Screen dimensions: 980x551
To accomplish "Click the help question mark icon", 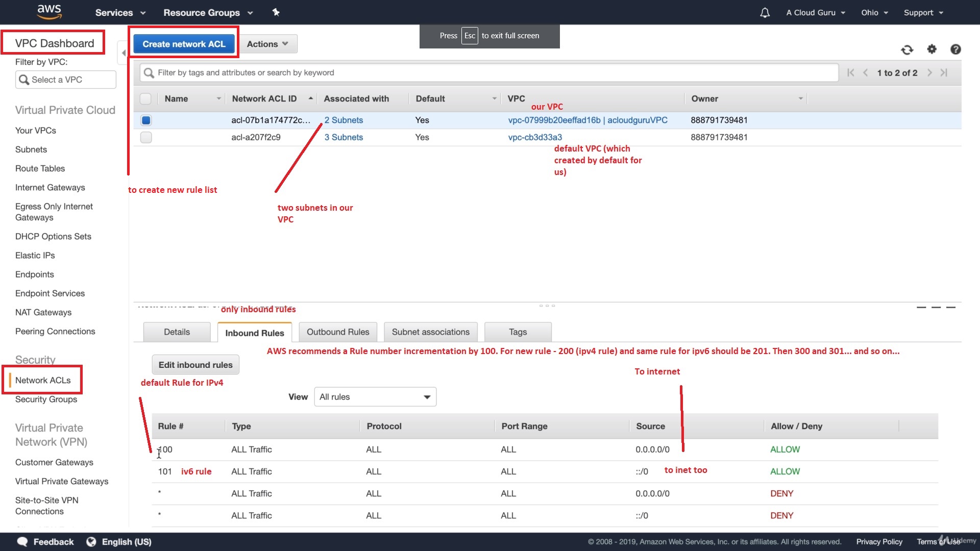I will [955, 49].
